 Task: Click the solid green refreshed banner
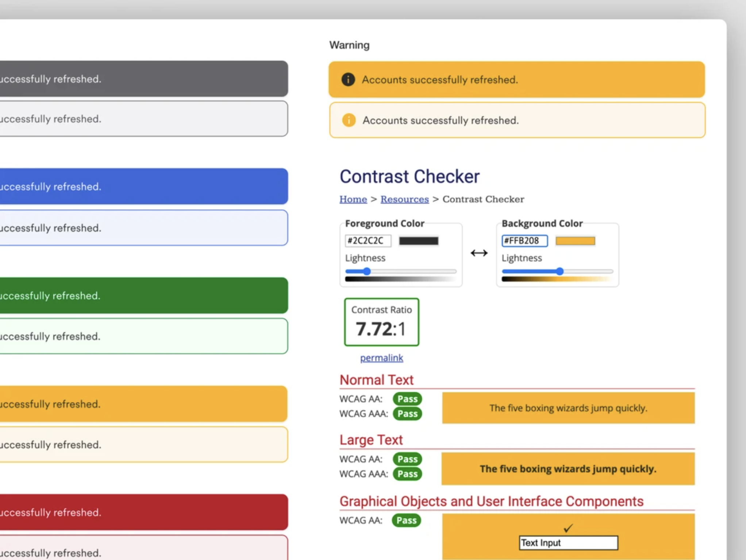[x=144, y=295]
